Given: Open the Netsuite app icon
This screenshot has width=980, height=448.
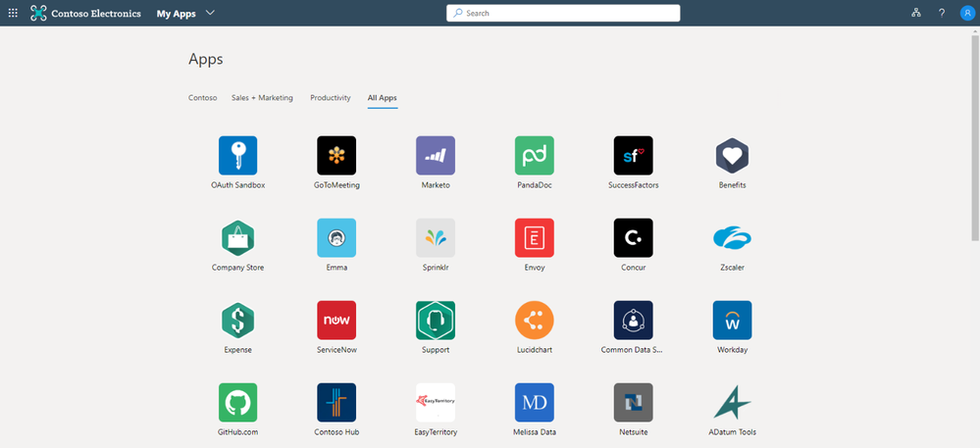Looking at the screenshot, I should click(x=633, y=403).
